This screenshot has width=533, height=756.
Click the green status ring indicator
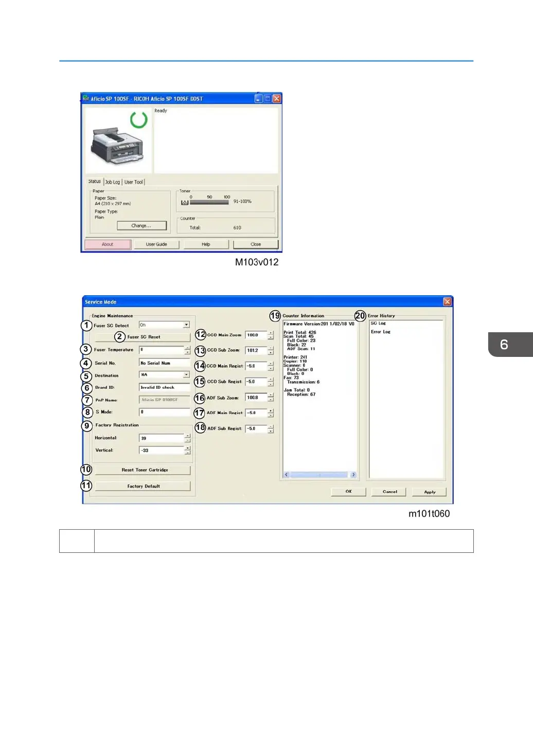point(139,120)
